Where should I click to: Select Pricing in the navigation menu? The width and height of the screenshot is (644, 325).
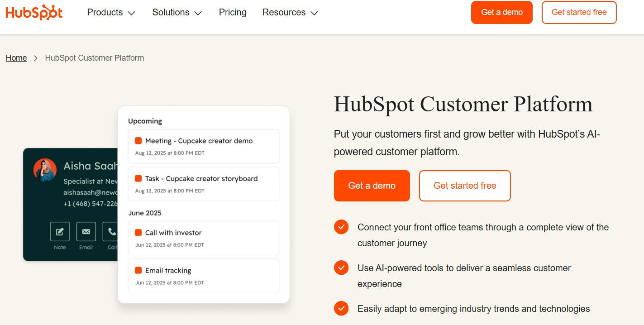233,12
